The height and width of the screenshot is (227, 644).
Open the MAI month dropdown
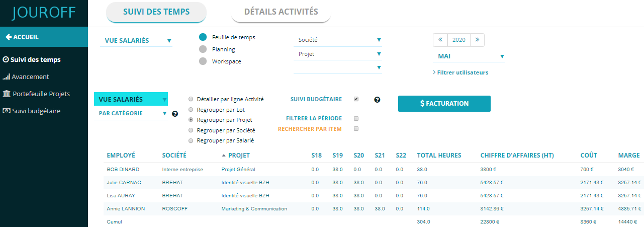tap(469, 56)
